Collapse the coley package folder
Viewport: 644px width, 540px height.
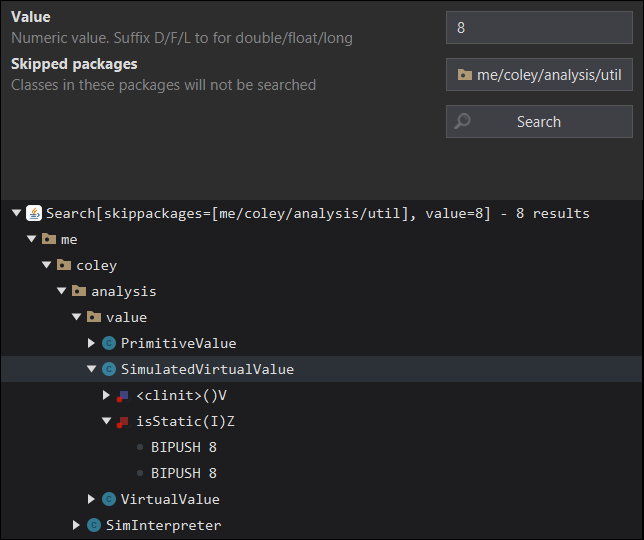(x=46, y=265)
